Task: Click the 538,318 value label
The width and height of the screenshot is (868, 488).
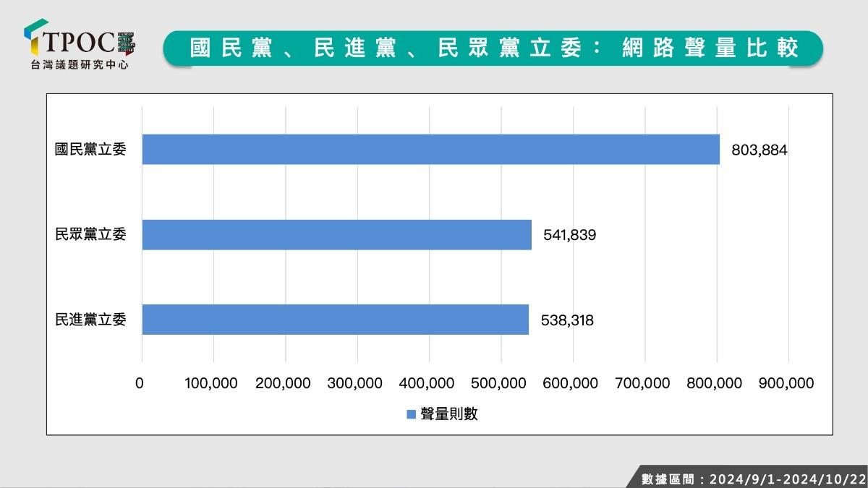Action: point(568,318)
